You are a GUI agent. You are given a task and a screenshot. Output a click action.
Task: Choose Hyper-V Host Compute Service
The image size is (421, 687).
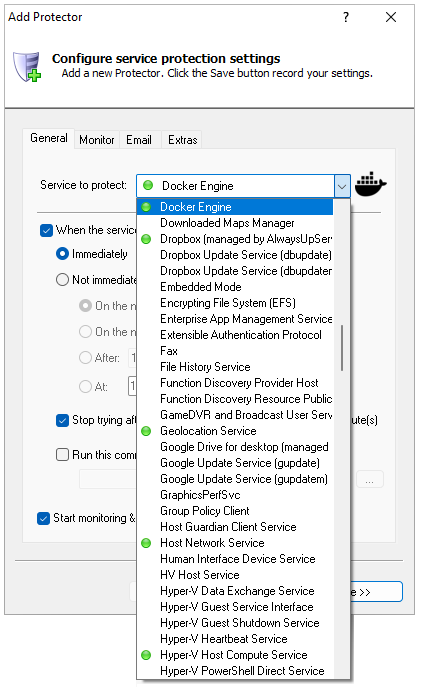coord(235,655)
